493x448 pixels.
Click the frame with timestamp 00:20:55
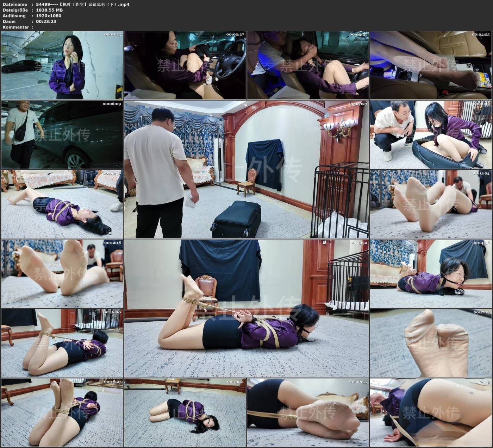308,412
